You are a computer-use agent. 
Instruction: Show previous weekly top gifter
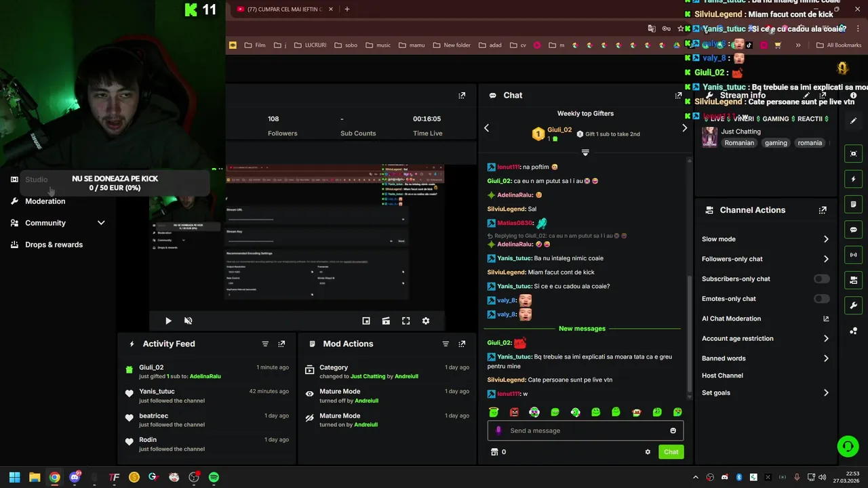tap(486, 128)
